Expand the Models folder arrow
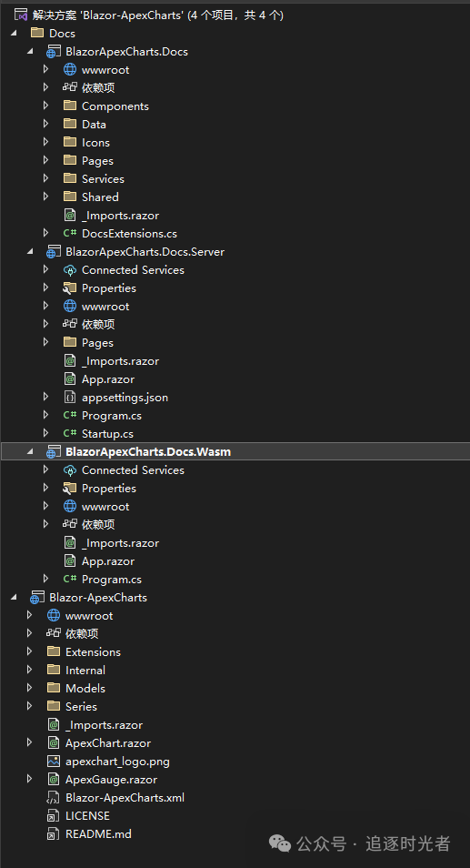The width and height of the screenshot is (470, 868). click(x=30, y=688)
